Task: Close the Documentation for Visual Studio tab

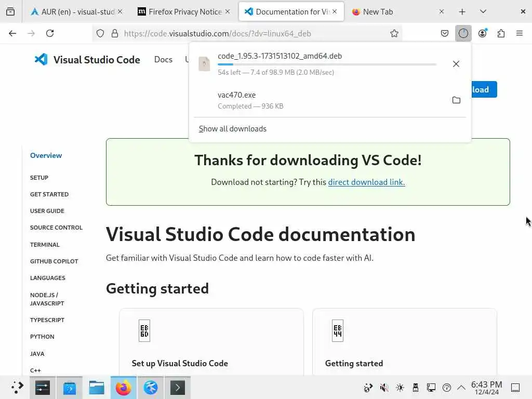Action: [x=335, y=11]
